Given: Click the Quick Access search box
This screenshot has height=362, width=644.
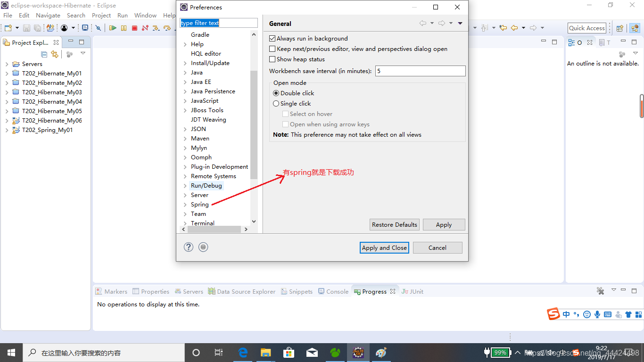Looking at the screenshot, I should tap(587, 28).
